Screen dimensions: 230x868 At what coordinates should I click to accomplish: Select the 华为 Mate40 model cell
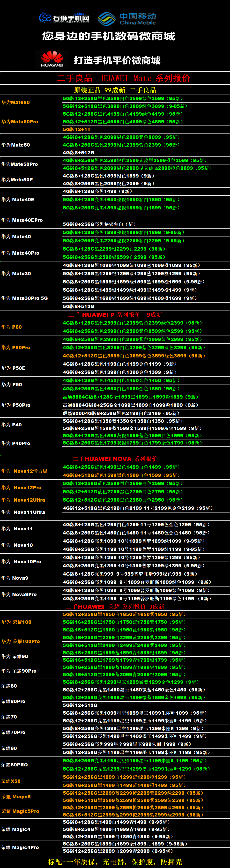tap(31, 237)
